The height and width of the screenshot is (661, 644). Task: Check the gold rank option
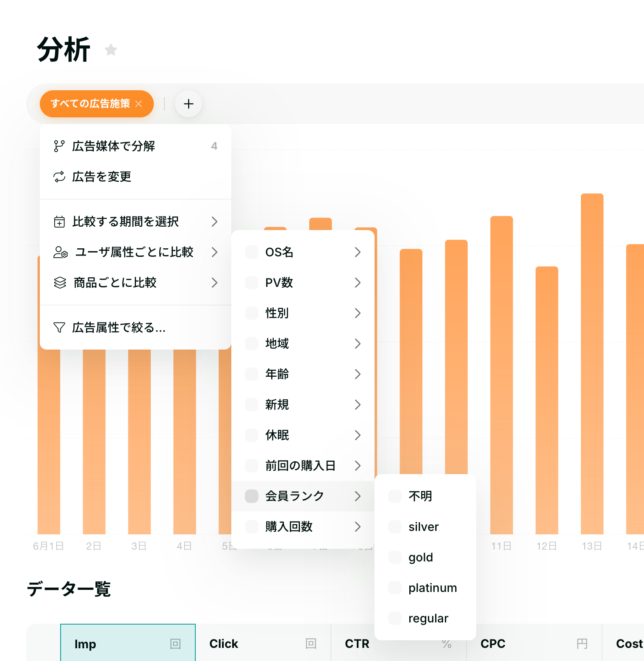click(x=395, y=557)
